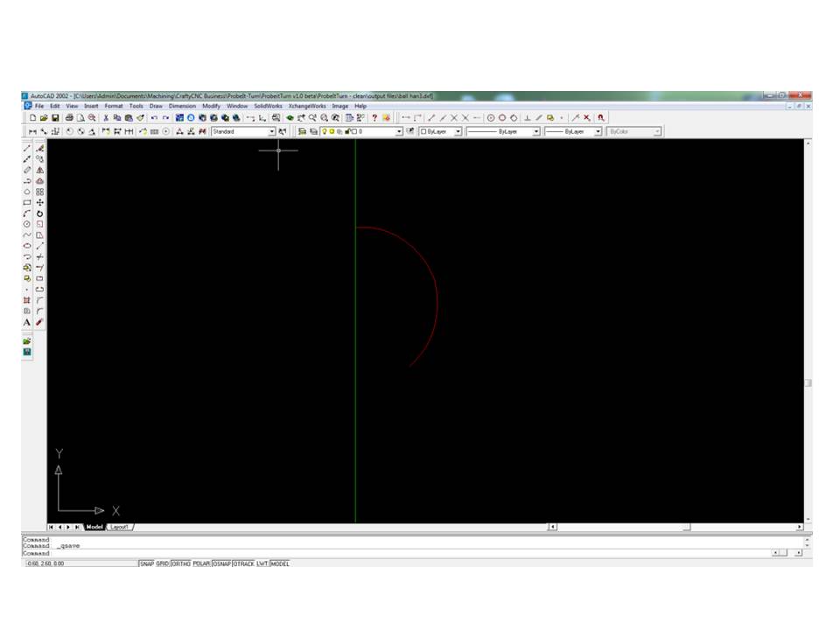840x630 pixels.
Task: Select the Line draw tool
Action: 27,149
